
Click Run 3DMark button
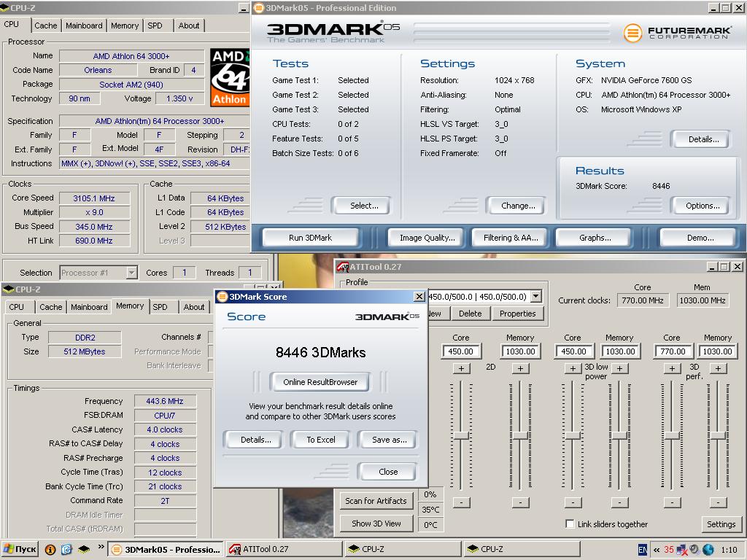tap(310, 238)
